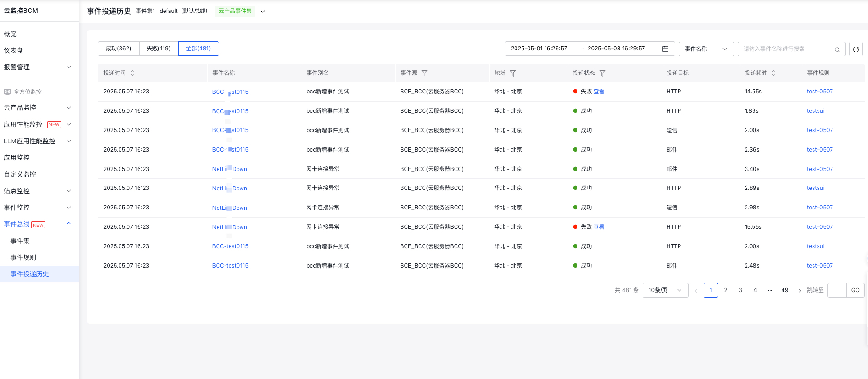Open BCC-test0115 event in the 2.48s row
This screenshot has height=379, width=868.
point(231,266)
